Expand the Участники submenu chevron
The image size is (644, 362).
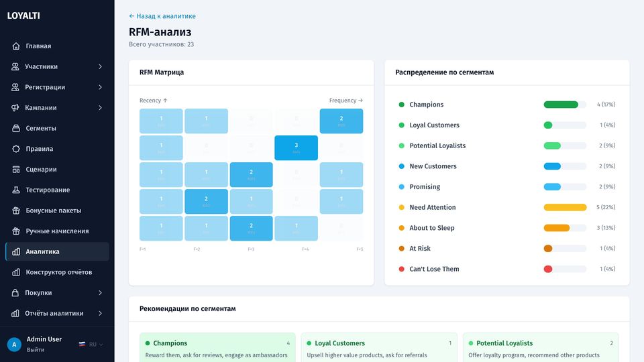100,66
